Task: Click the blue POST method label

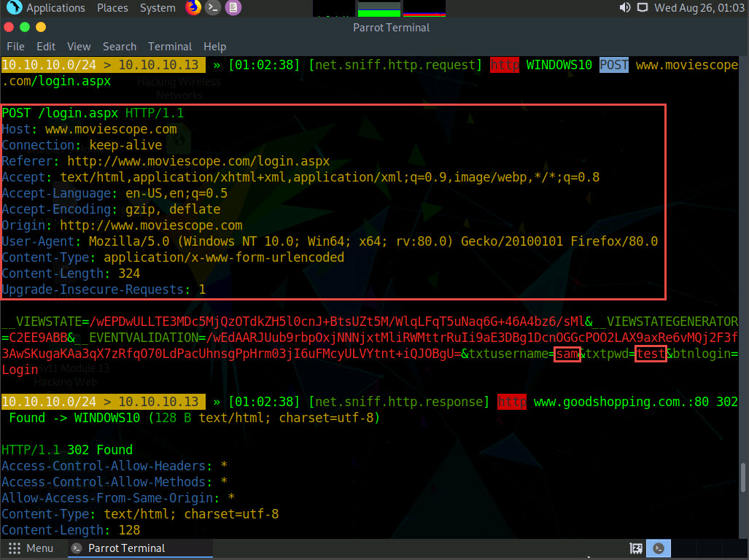Action: (x=614, y=65)
